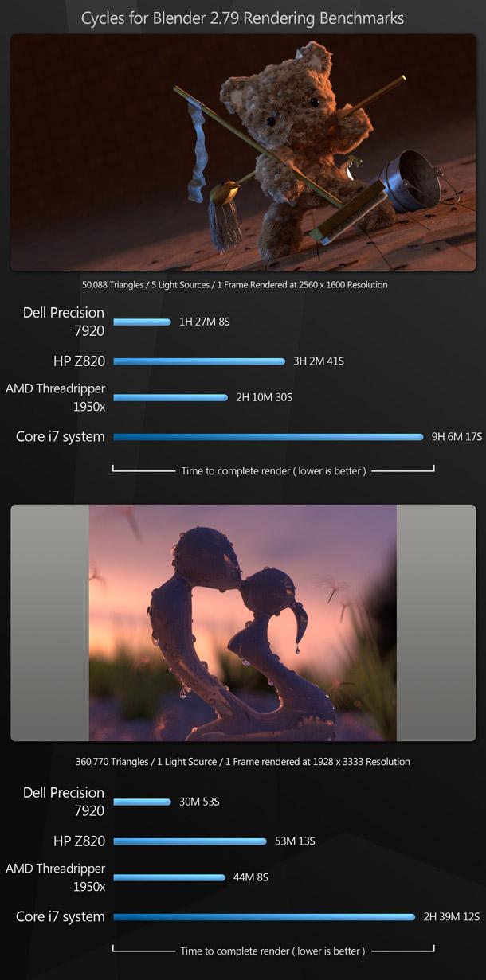Click the lower 'Time to complete render' legend

pyautogui.click(x=273, y=951)
